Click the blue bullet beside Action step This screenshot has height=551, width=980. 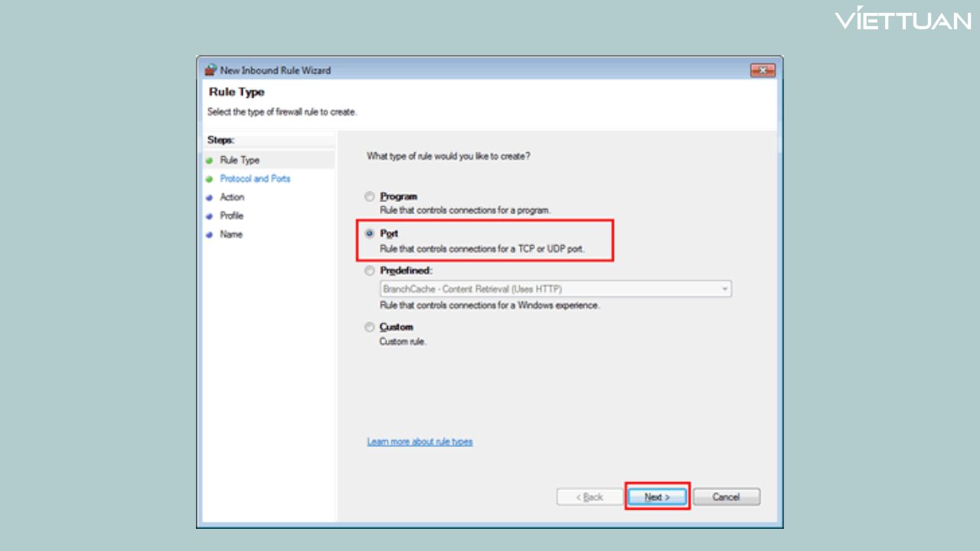[209, 197]
